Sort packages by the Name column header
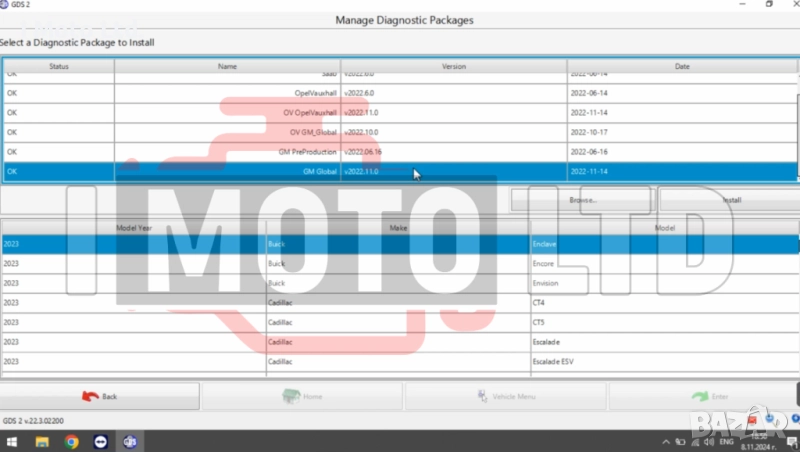This screenshot has width=800, height=452. (227, 66)
